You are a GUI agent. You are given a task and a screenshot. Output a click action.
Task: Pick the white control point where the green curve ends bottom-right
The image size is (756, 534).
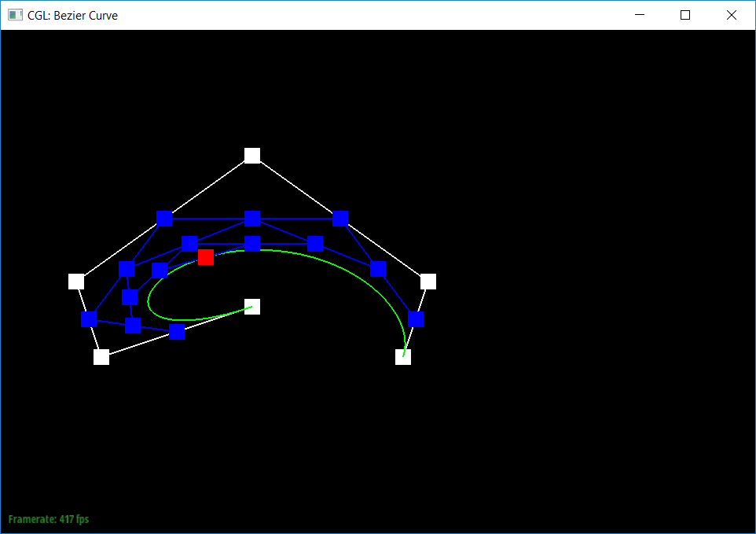403,357
